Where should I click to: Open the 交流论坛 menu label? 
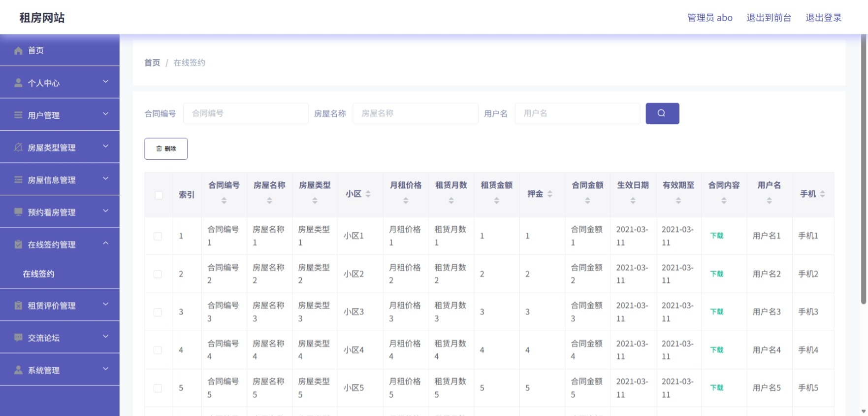point(44,338)
